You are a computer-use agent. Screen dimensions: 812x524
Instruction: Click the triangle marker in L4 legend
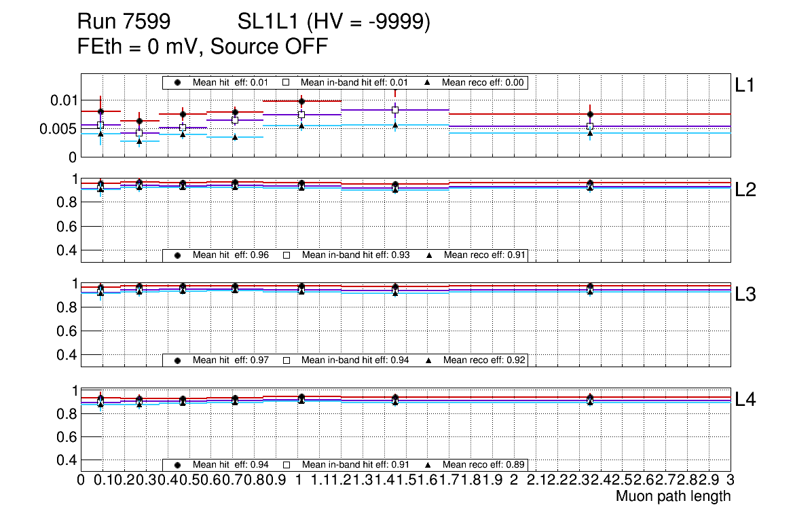tap(428, 465)
